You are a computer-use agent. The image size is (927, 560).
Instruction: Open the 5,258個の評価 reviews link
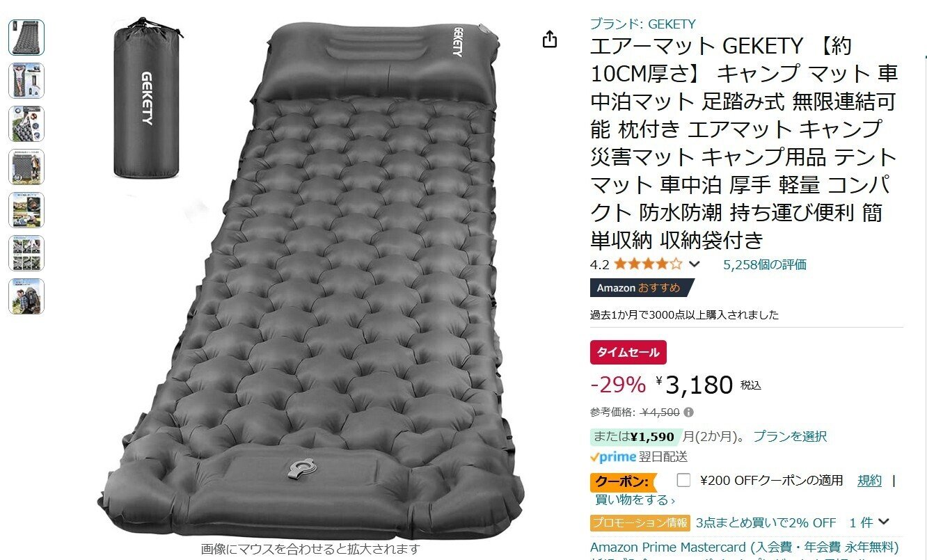coord(765,264)
